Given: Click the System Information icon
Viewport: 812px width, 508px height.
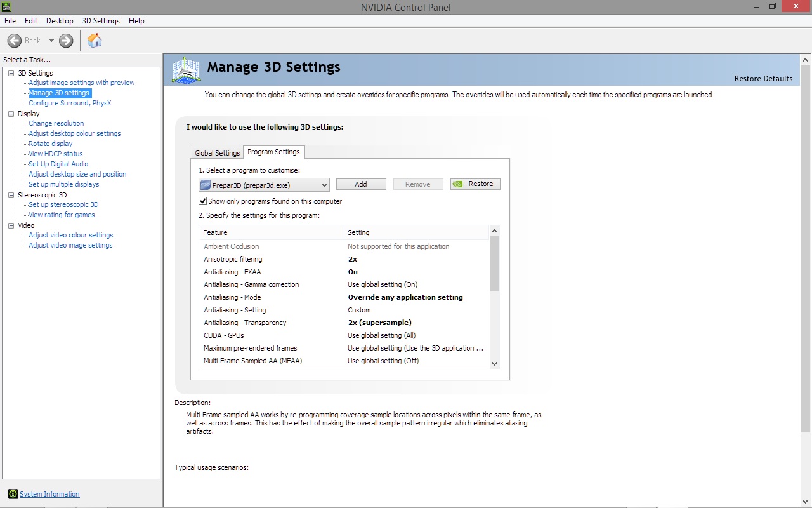Looking at the screenshot, I should click(x=13, y=494).
